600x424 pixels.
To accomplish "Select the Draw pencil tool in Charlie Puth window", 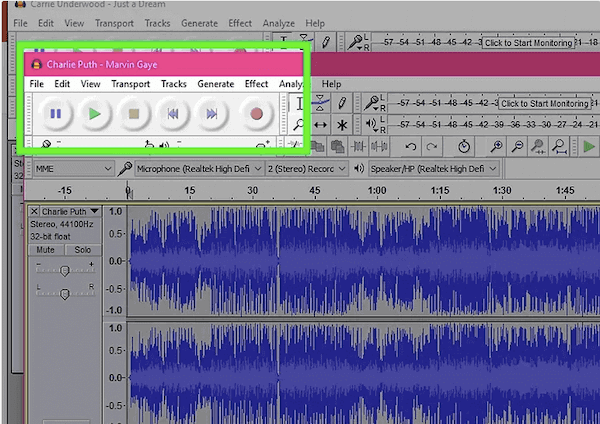I will tap(342, 103).
